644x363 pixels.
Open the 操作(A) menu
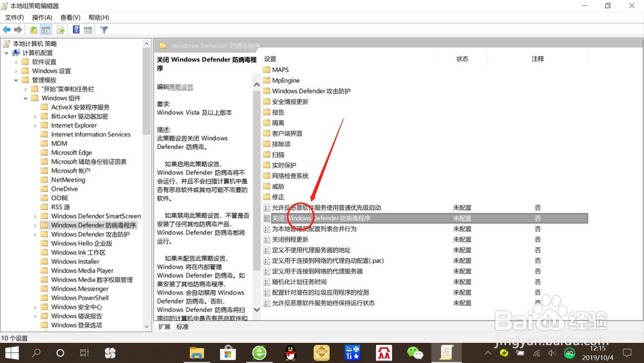pos(43,17)
